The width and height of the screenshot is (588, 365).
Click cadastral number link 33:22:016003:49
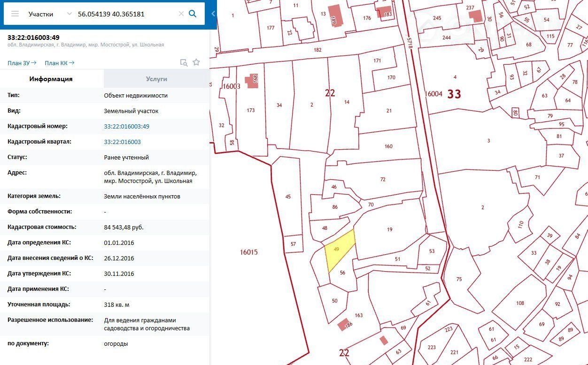[x=126, y=126]
